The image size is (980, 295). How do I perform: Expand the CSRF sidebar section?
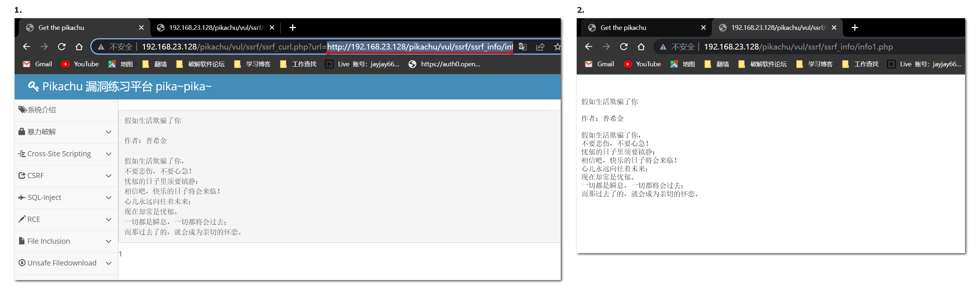(x=66, y=176)
